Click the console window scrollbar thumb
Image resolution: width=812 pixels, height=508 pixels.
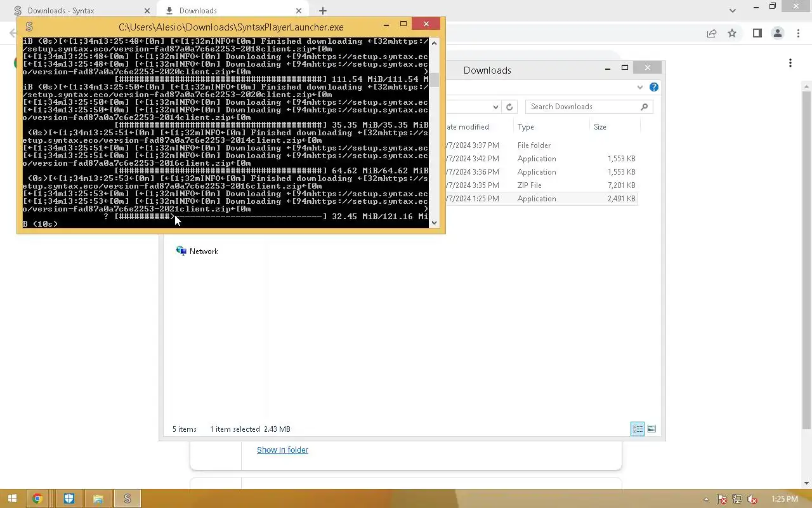(x=435, y=80)
